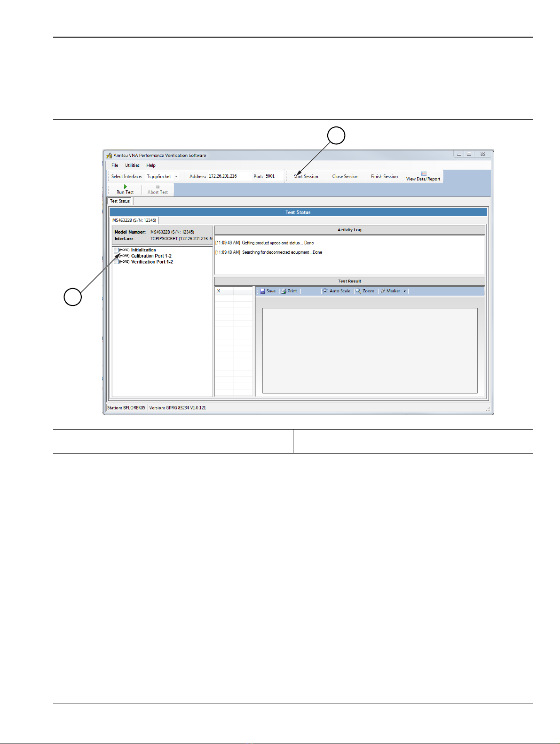Click the Interface TCPIPSOCKET value text

[x=181, y=239]
